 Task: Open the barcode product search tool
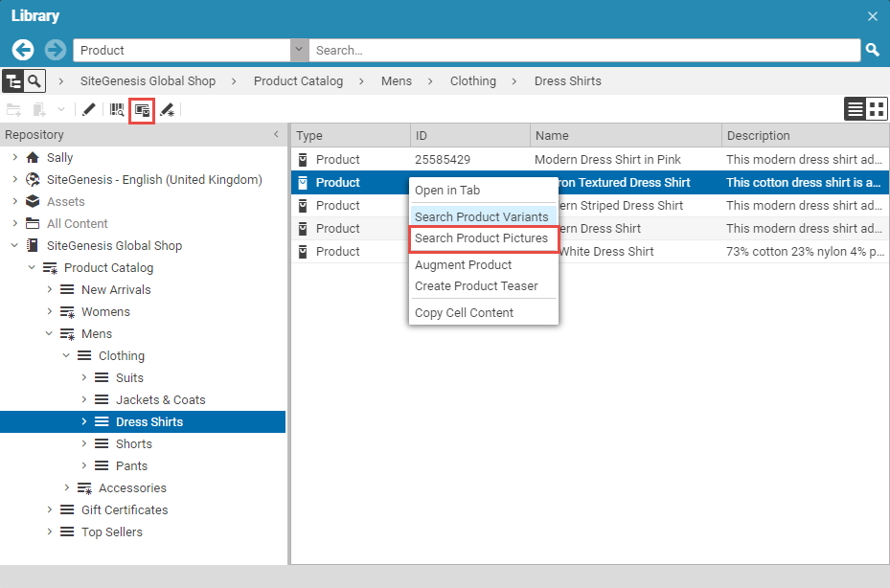click(114, 110)
